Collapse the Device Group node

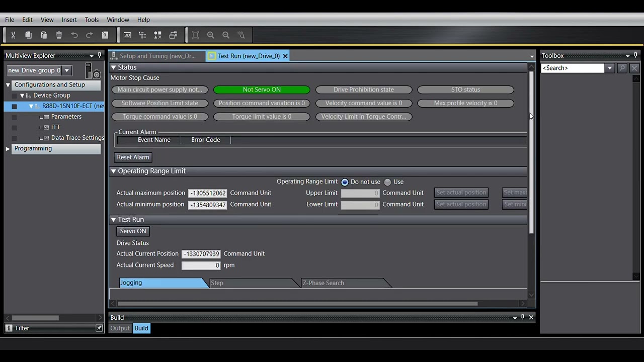22,96
